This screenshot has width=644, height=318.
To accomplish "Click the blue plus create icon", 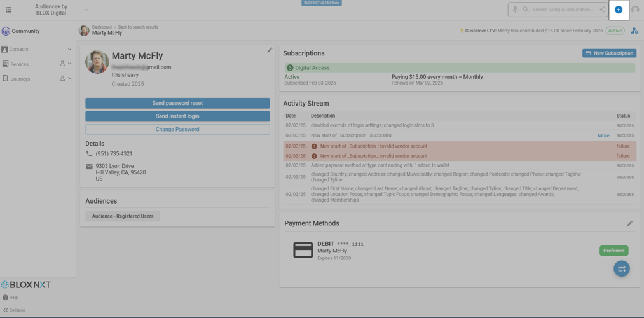I will coord(619,10).
